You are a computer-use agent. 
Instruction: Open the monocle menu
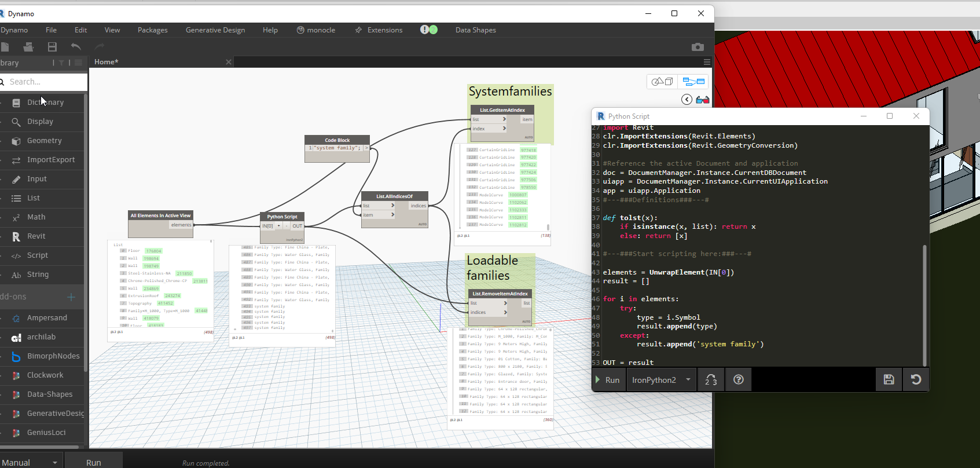pos(316,30)
